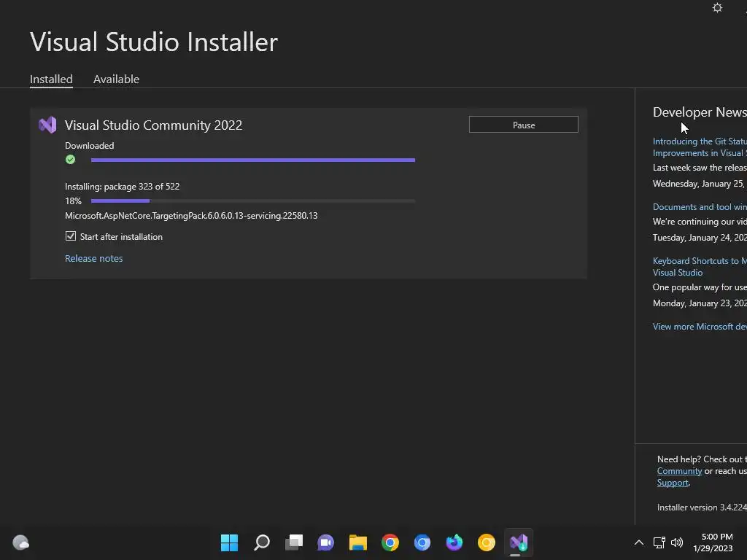Open File Explorer from taskbar
The height and width of the screenshot is (560, 747).
point(357,542)
